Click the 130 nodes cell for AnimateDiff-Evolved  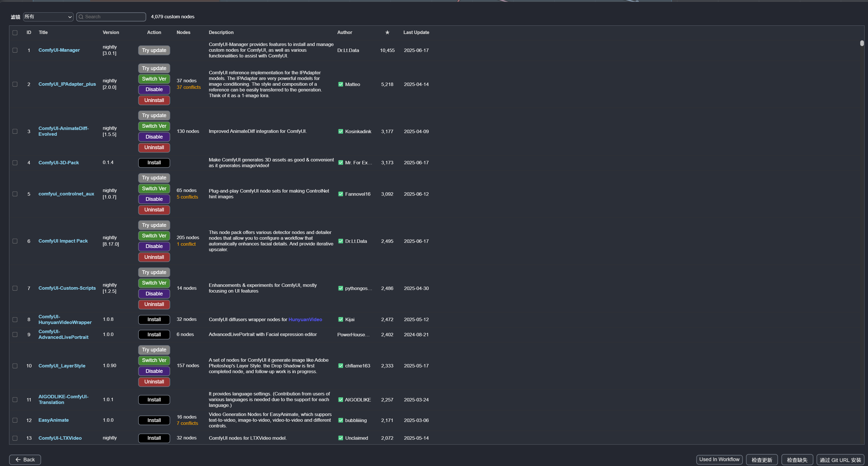click(x=188, y=131)
